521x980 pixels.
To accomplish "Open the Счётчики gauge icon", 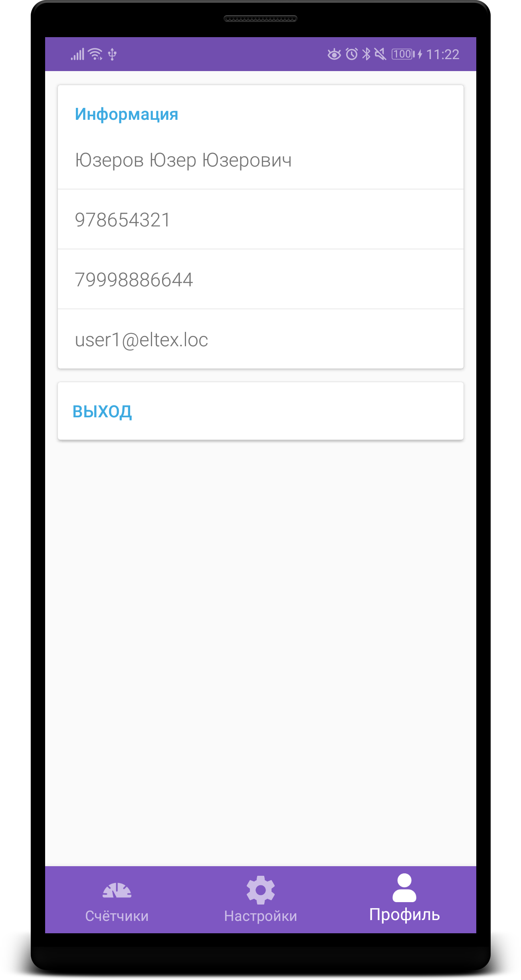I will [x=117, y=891].
